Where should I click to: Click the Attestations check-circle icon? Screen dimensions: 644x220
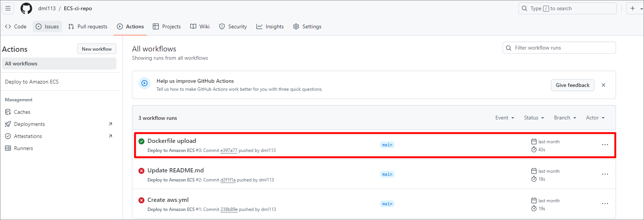[8, 136]
